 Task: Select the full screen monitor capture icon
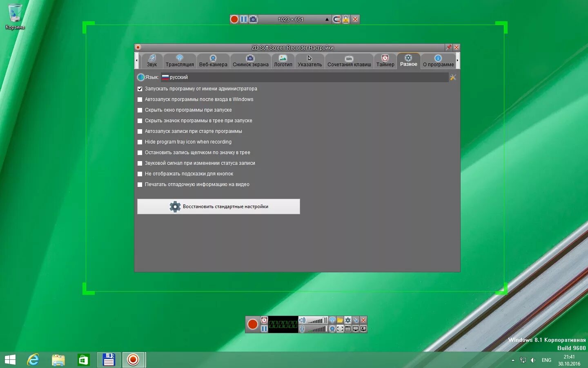[x=356, y=328]
